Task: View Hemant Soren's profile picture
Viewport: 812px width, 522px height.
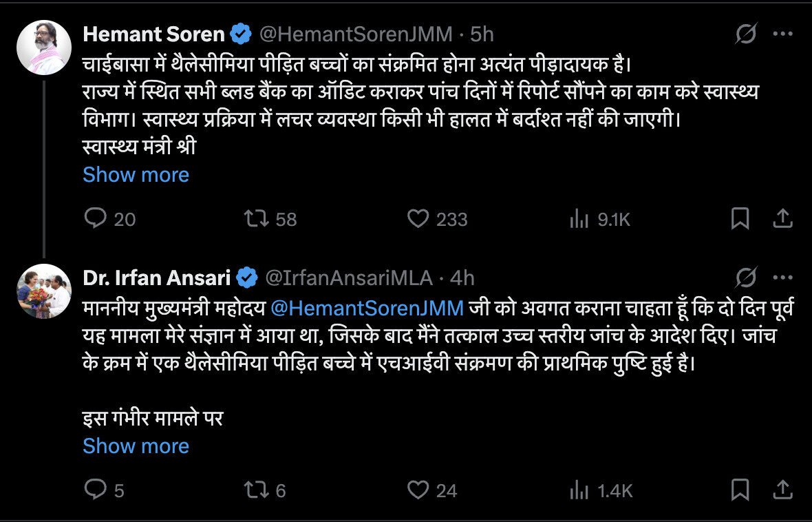Action: (43, 46)
